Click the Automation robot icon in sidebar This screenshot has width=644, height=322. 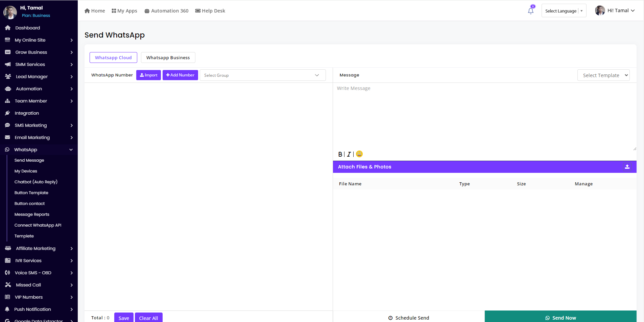click(x=8, y=89)
